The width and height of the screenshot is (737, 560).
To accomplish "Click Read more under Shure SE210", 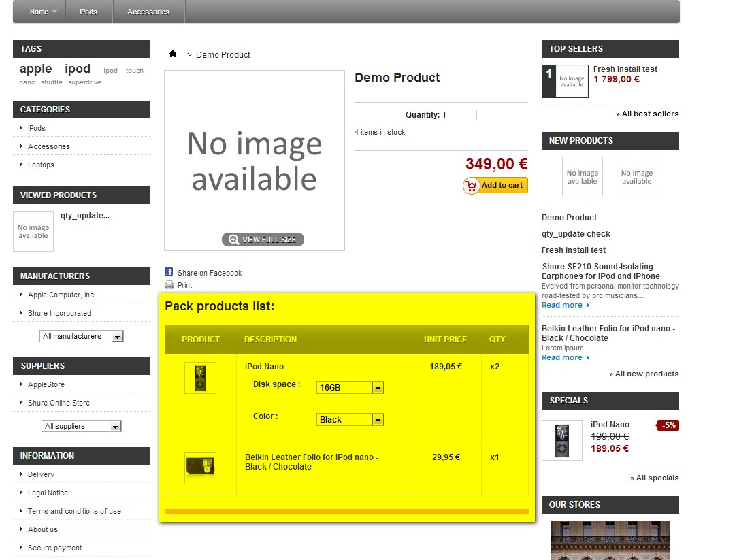I will [x=566, y=305].
